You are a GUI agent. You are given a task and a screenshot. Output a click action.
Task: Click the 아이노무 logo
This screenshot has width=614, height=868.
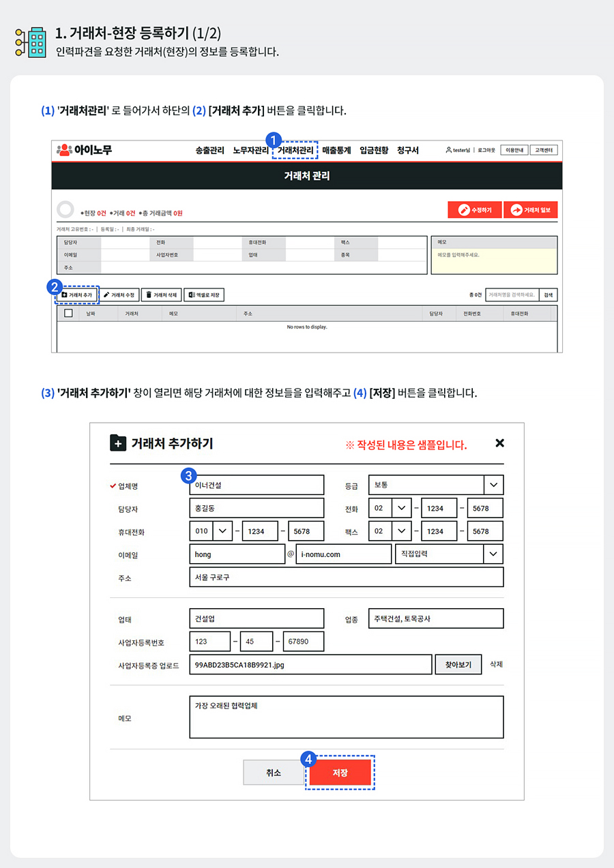click(x=84, y=150)
